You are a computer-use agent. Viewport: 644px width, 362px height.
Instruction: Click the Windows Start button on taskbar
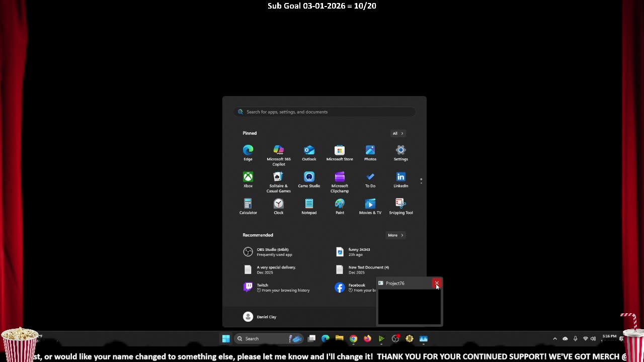click(226, 338)
